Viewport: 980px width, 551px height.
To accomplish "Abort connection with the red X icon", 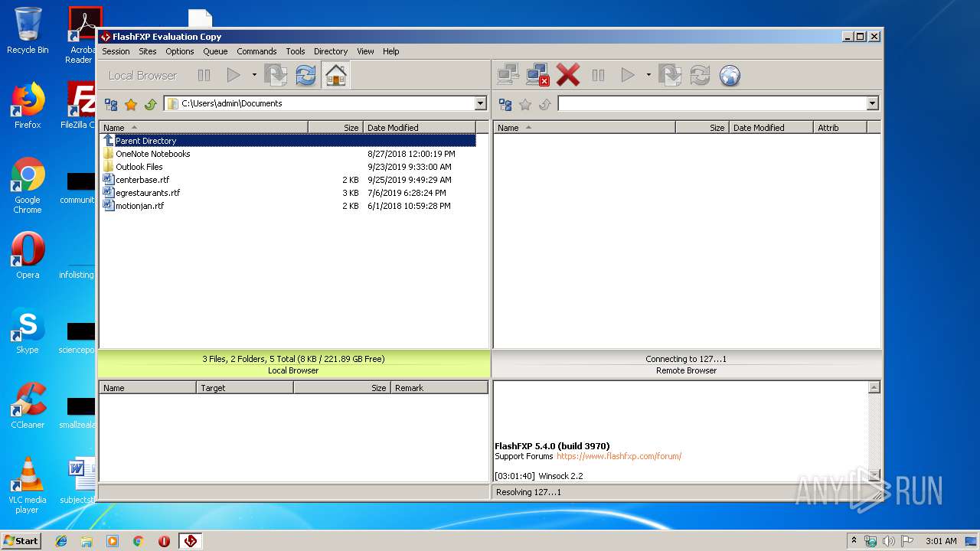I will 568,75.
